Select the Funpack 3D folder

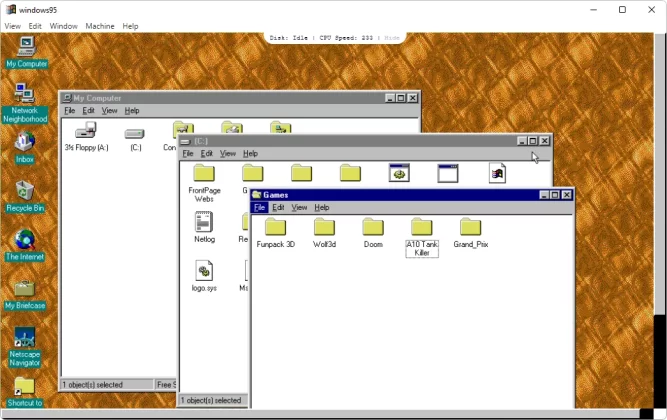tap(275, 233)
